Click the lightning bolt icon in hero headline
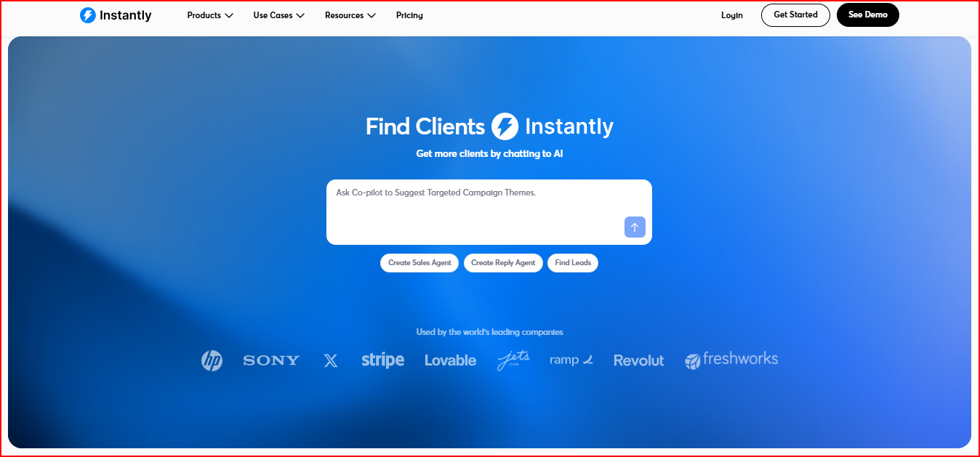980x457 pixels. tap(505, 126)
